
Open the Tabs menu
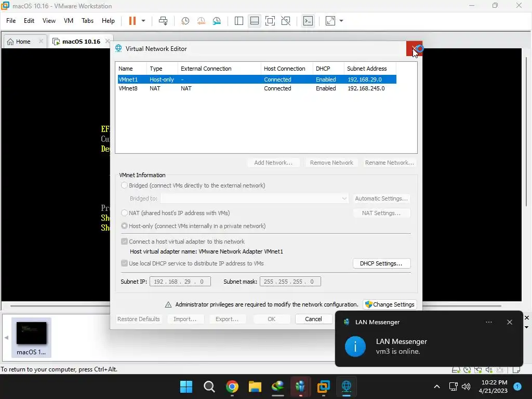[87, 21]
